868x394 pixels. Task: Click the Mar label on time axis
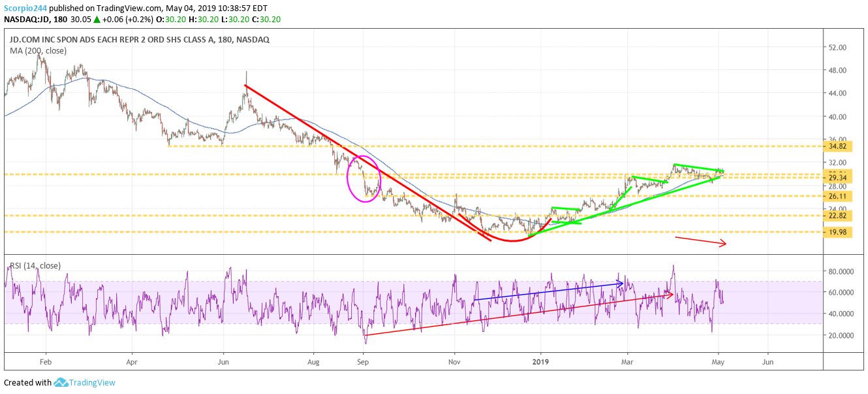tap(627, 361)
